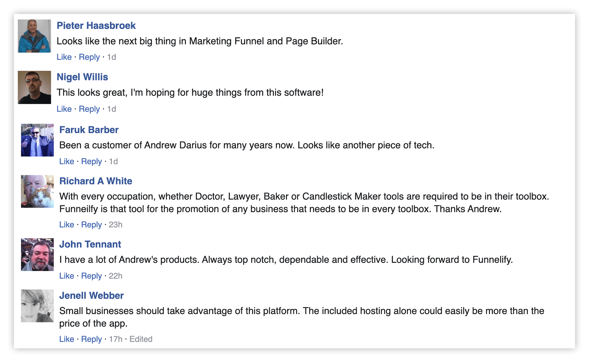Viewport: 589px width, 364px height.
Task: Open Nigel Willis's profile name link
Action: pyautogui.click(x=82, y=77)
